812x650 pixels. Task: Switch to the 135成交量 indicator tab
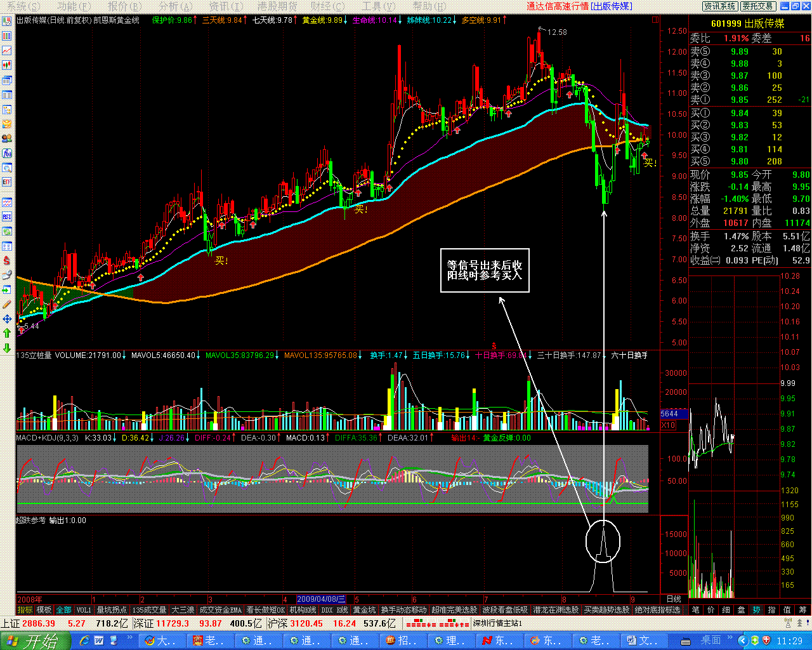tap(150, 610)
